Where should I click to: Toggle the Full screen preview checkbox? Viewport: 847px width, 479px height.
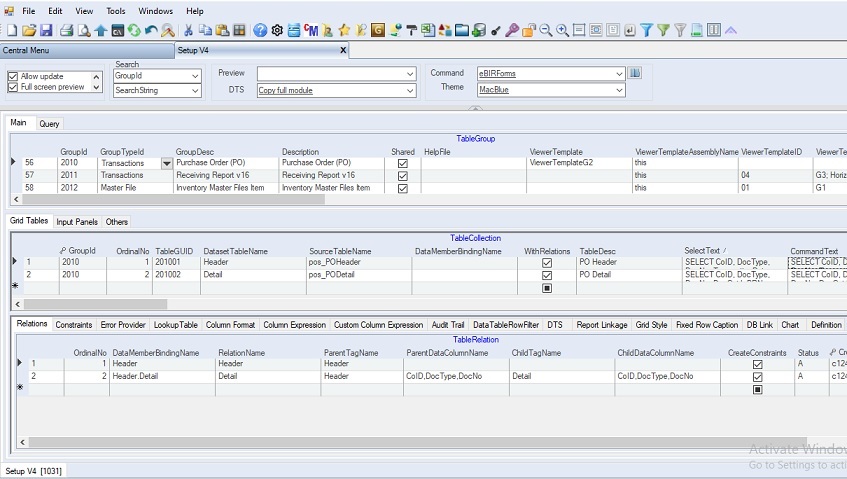tap(13, 87)
